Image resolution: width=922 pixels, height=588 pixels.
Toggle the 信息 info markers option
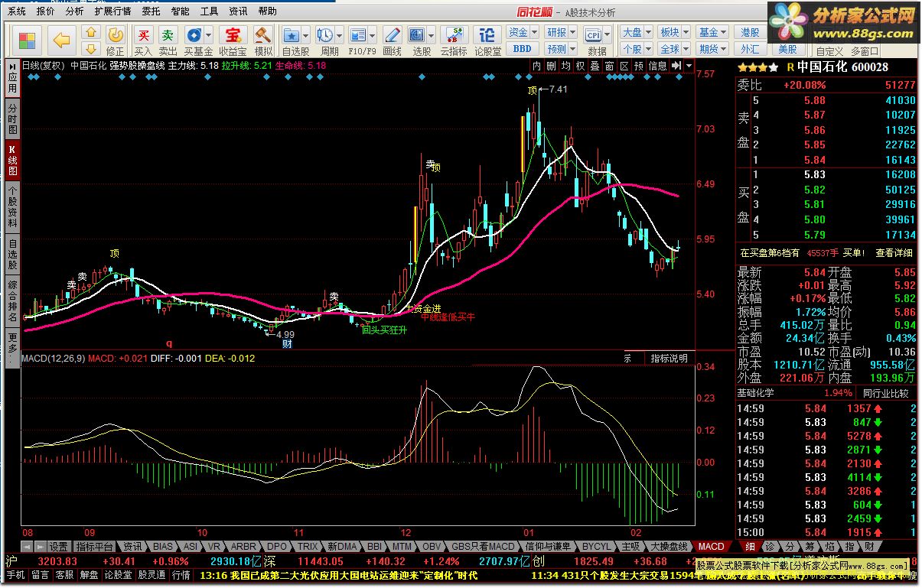(657, 67)
